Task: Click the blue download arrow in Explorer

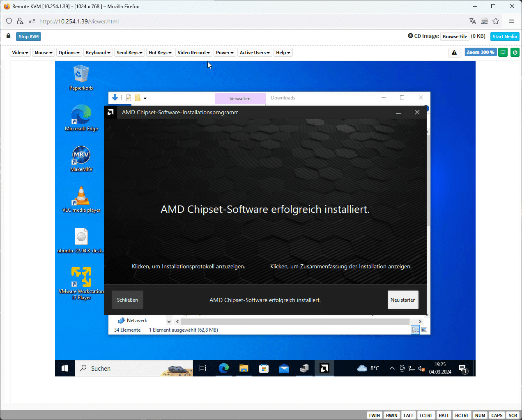Action: tap(115, 97)
